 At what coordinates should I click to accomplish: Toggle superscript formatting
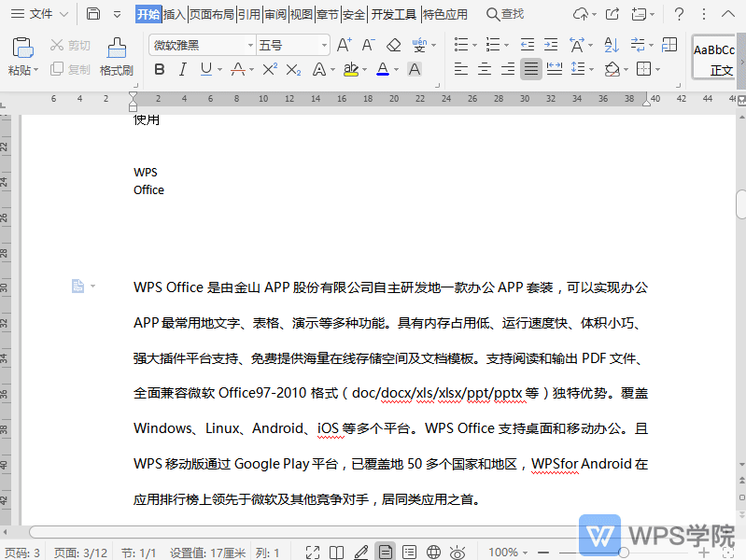pyautogui.click(x=270, y=69)
